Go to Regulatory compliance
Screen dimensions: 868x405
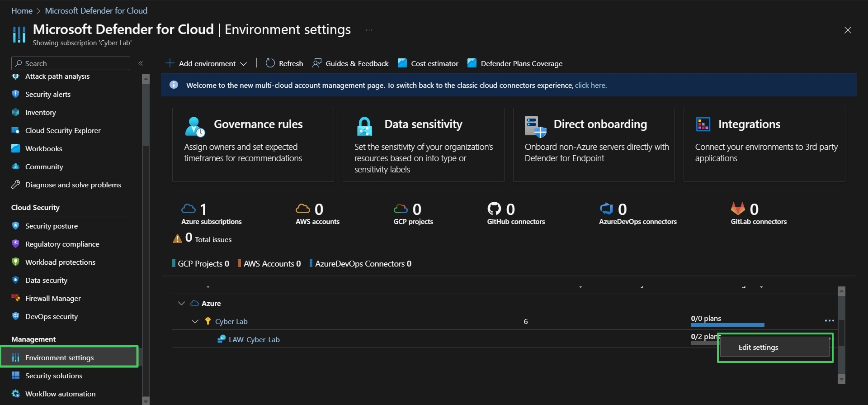click(x=62, y=244)
